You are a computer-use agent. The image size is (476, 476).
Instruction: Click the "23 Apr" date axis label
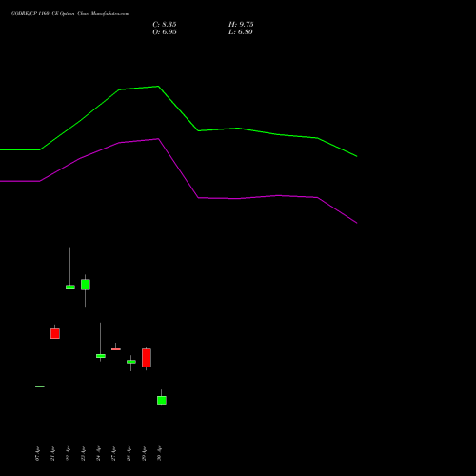click(83, 453)
